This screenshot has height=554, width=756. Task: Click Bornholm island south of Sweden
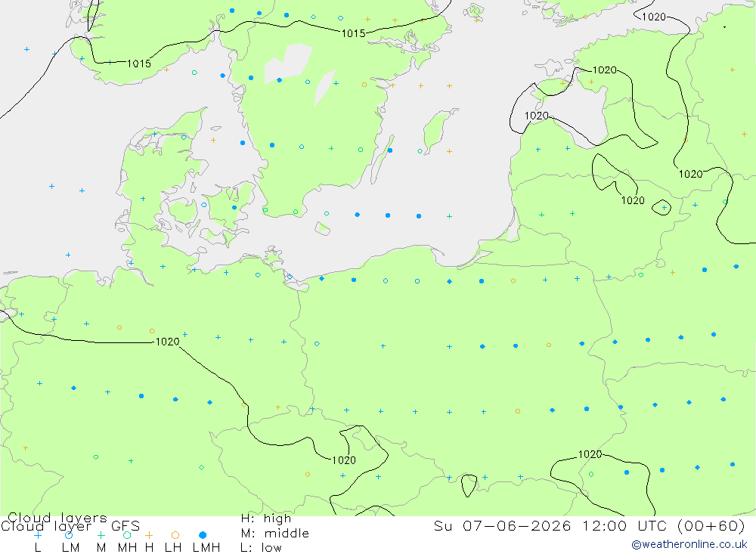[x=323, y=228]
